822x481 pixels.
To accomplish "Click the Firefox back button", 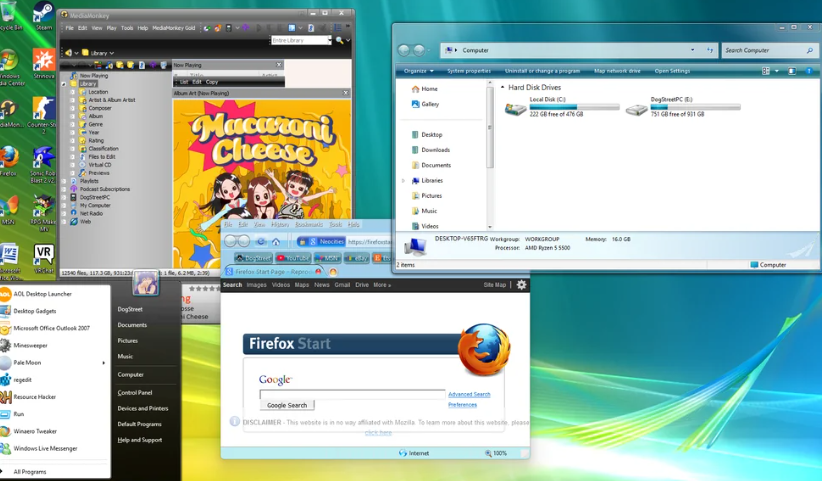I will (x=231, y=241).
